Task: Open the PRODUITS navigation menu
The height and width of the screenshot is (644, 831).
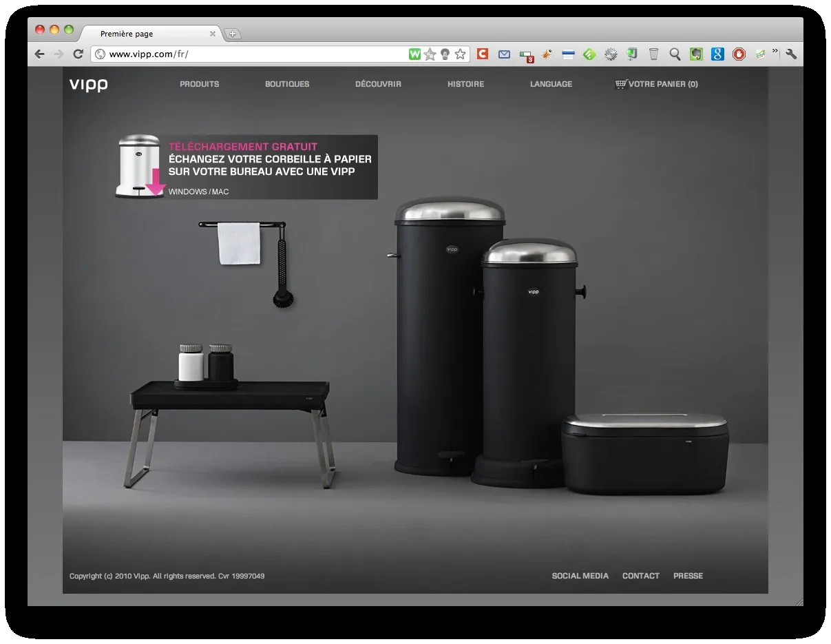Action: point(200,84)
